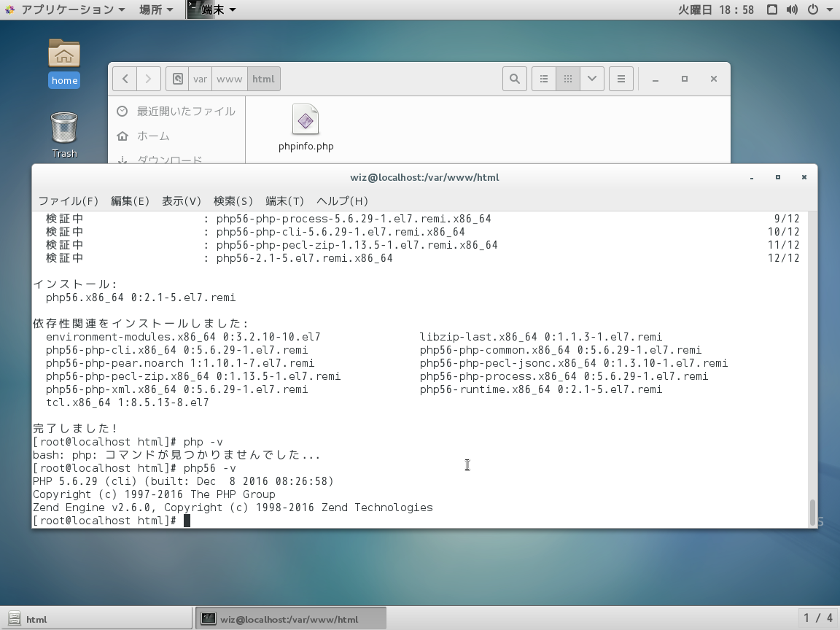Screen dimensions: 840x630
Task: Click the power icon in top bar
Action: point(813,9)
